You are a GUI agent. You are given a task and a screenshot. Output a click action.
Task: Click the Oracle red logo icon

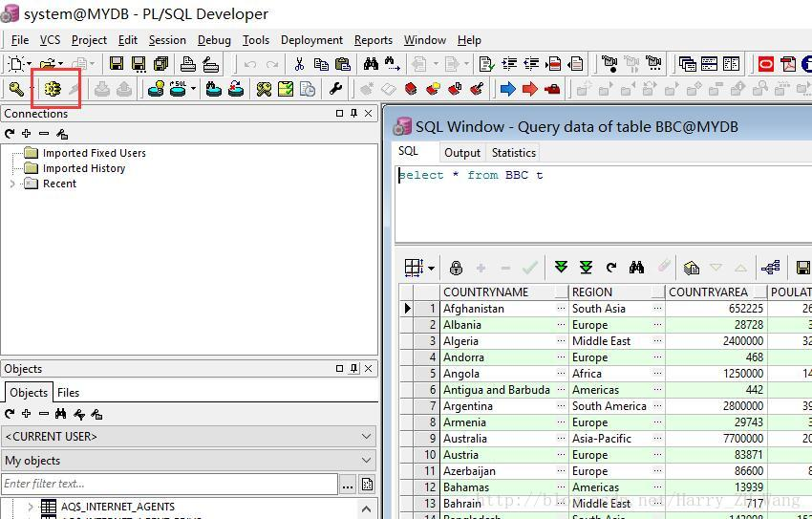point(766,64)
